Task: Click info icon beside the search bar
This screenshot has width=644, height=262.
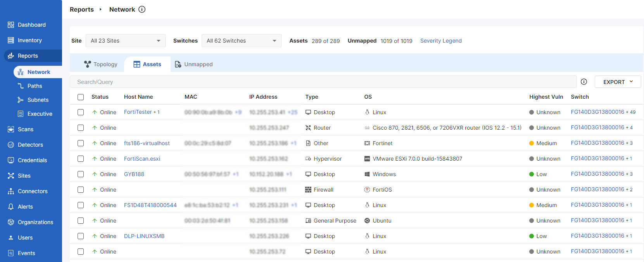Action: click(x=584, y=82)
